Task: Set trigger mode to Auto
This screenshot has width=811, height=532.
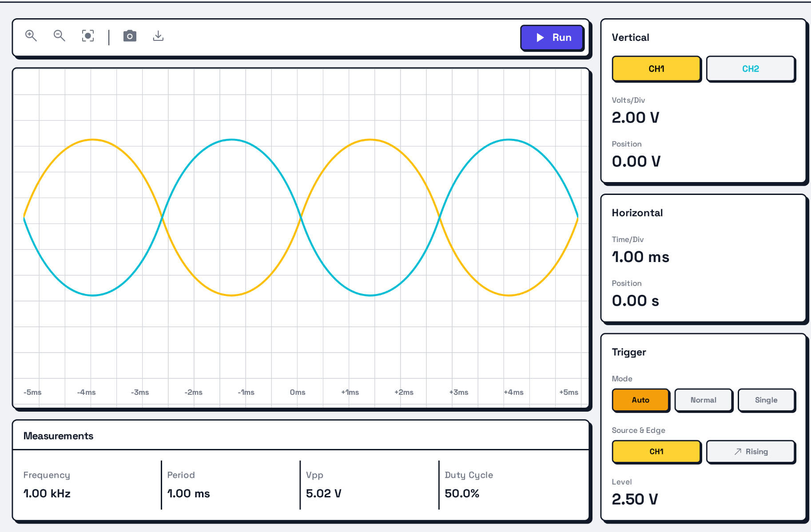Action: point(640,400)
